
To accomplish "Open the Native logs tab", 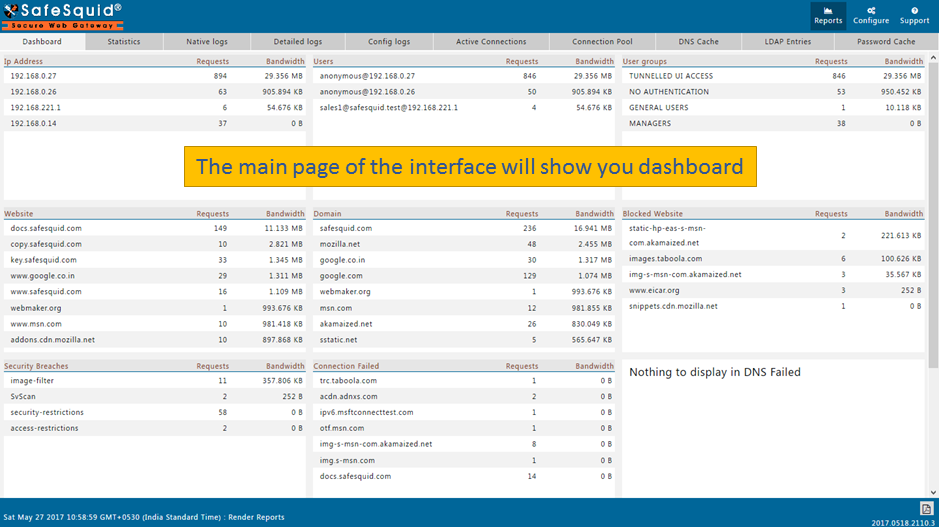I will 207,41.
